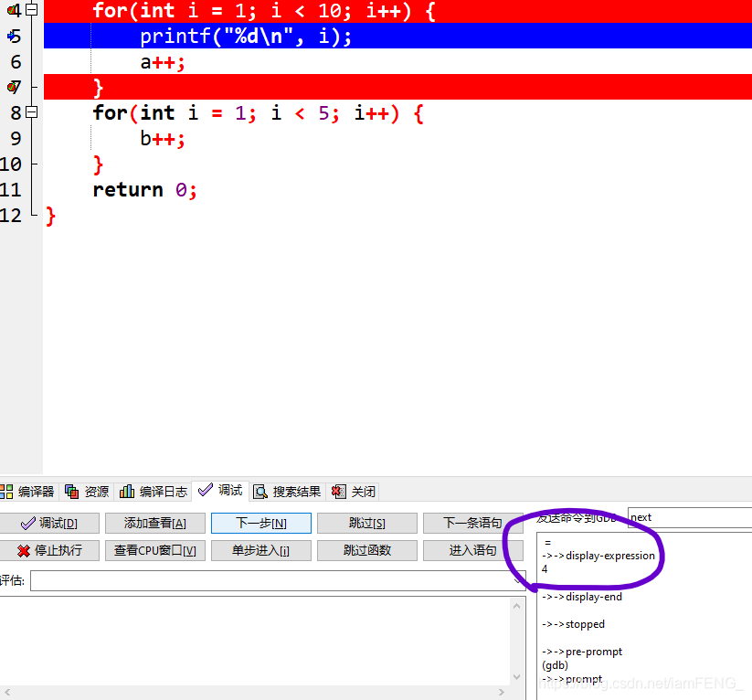The width and height of the screenshot is (752, 700).
Task: Click line number 9 in the gutter
Action: [x=16, y=139]
